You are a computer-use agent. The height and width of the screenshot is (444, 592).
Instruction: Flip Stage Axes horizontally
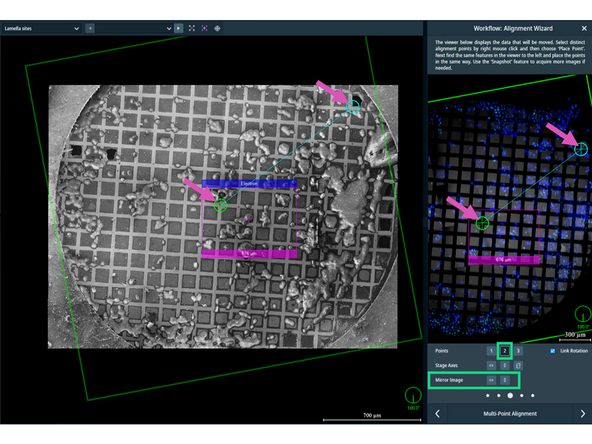click(491, 365)
